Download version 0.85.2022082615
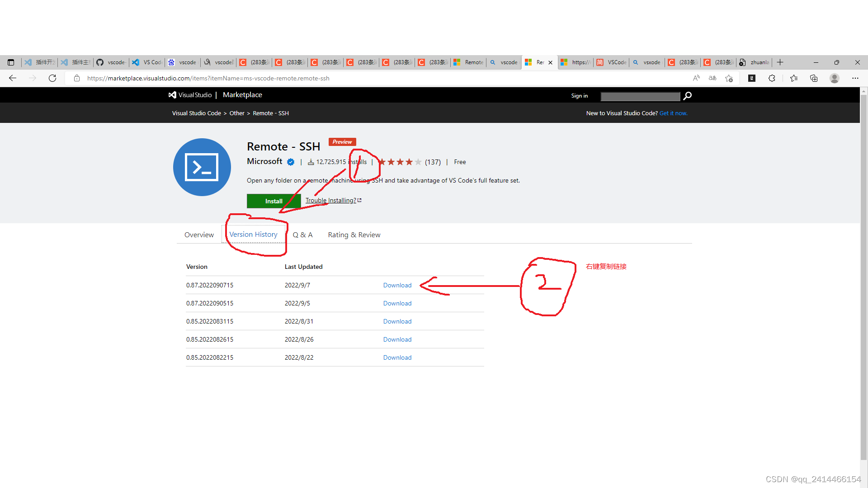The height and width of the screenshot is (488, 868). pyautogui.click(x=397, y=339)
